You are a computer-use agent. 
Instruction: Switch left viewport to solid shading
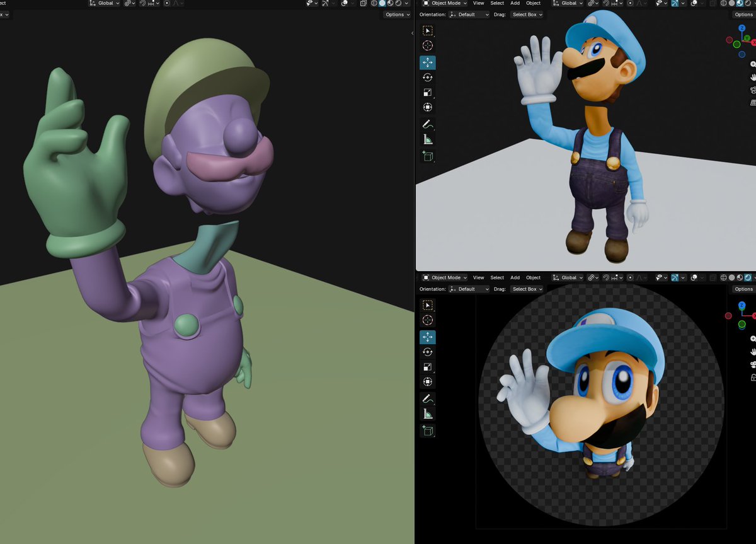[382, 3]
